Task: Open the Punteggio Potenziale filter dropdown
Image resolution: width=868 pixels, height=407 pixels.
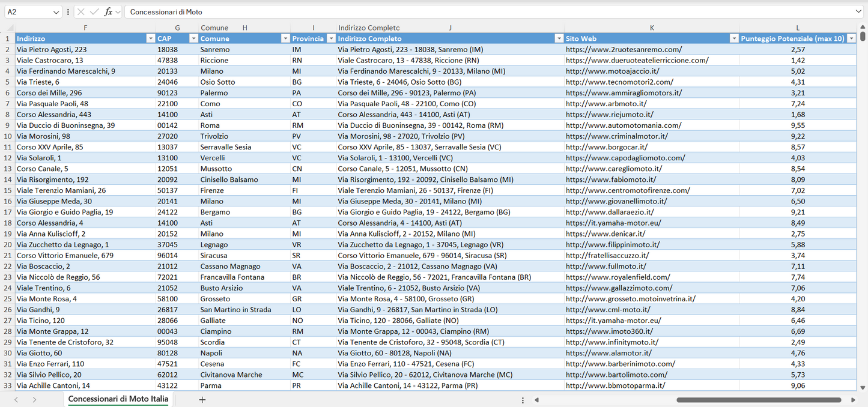Action: 851,38
